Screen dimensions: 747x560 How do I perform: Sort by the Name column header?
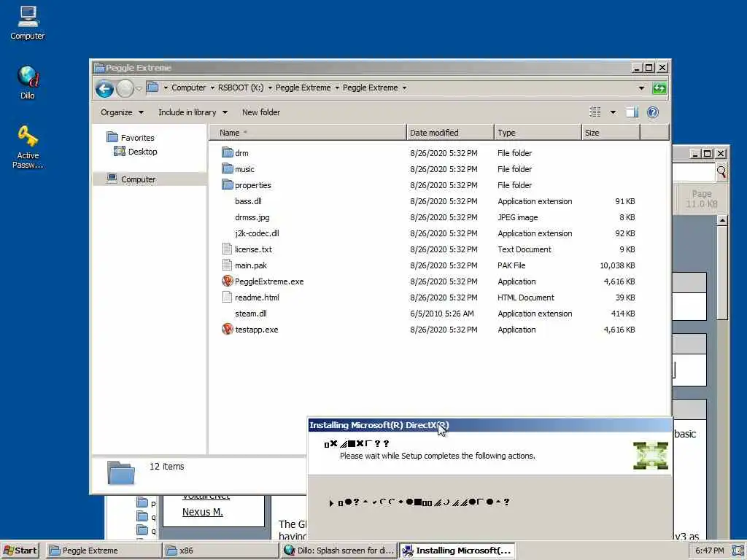pyautogui.click(x=308, y=133)
